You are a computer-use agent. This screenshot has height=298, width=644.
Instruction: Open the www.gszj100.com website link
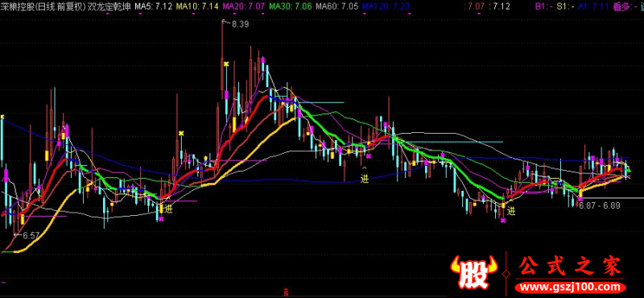pos(571,288)
